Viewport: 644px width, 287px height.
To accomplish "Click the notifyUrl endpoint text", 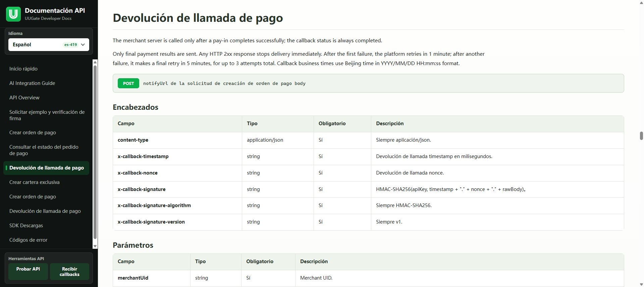I will click(x=224, y=83).
